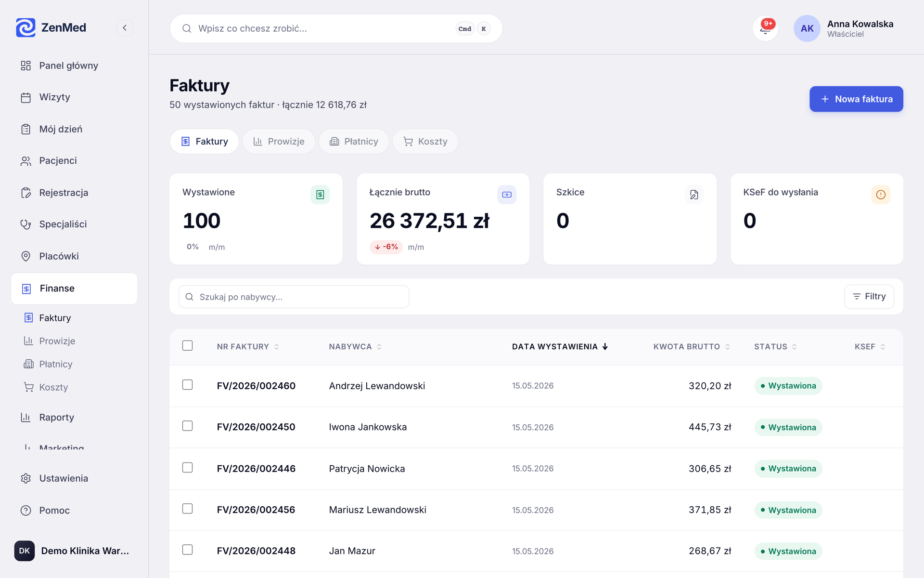Image resolution: width=924 pixels, height=578 pixels.
Task: Collapse the sidebar with chevron button
Action: (x=125, y=28)
